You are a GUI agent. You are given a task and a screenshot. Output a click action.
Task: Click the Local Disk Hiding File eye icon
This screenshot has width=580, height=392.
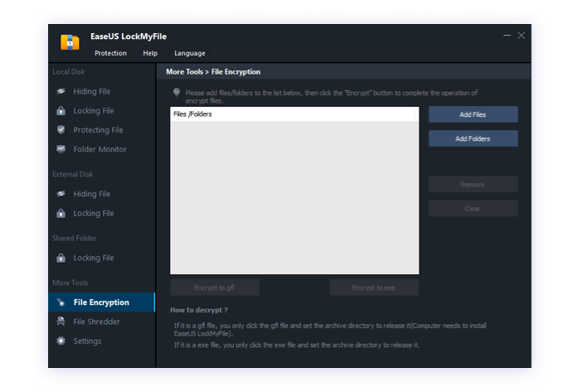point(61,91)
